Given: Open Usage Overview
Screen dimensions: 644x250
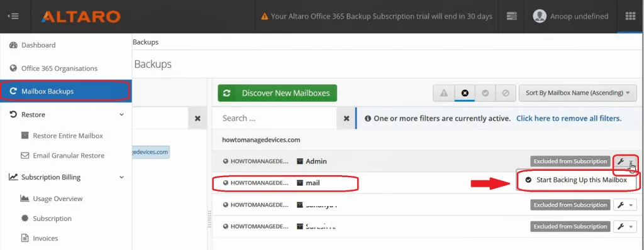Looking at the screenshot, I should 57,198.
